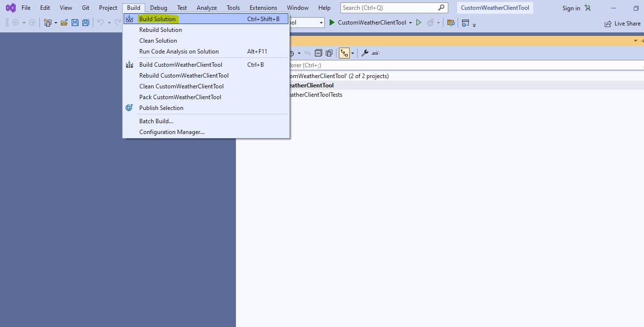Click the Save All icon

click(x=86, y=23)
